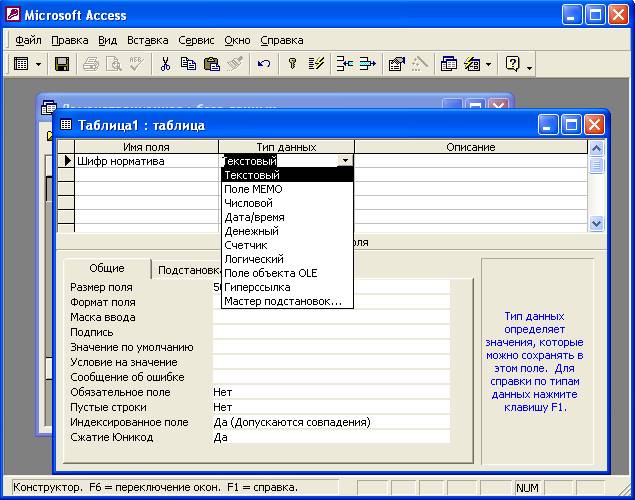The width and height of the screenshot is (635, 500).
Task: Click the Save toolbar icon
Action: [61, 64]
